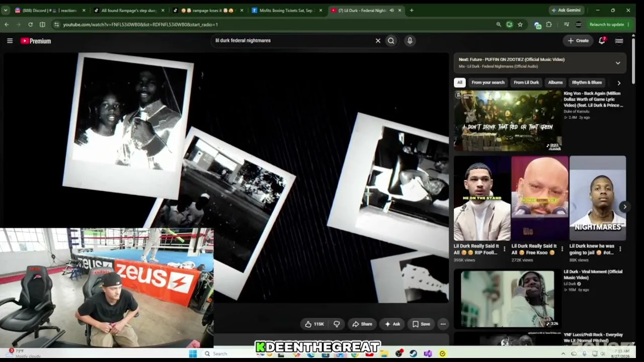This screenshot has width=644, height=362.
Task: Go back in browser history
Action: pyautogui.click(x=7, y=24)
